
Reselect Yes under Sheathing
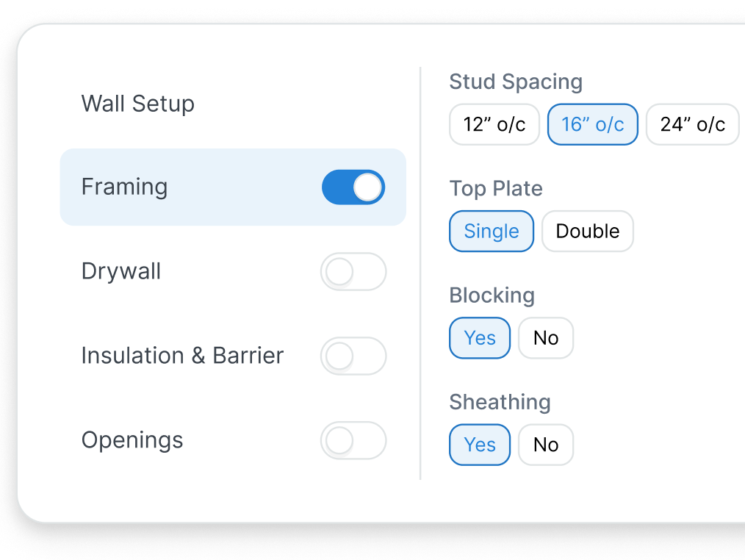click(479, 445)
